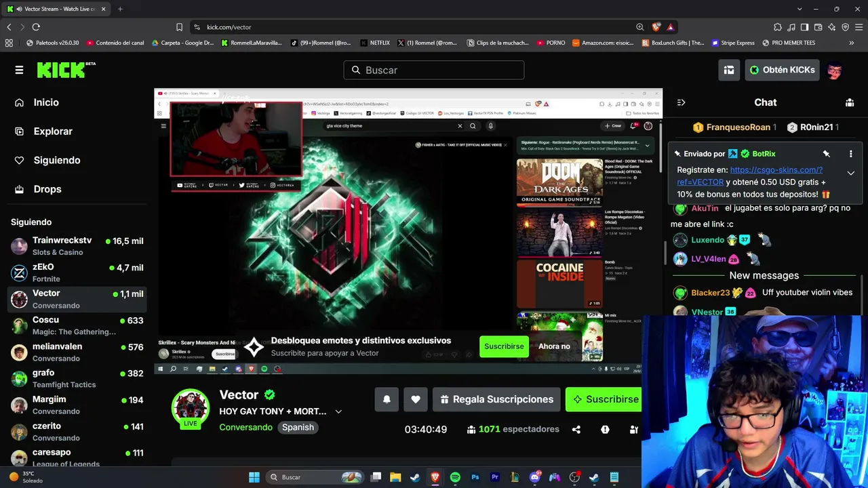Show more bookmarks with double chevron
Screen dimensions: 868x488
tap(852, 43)
